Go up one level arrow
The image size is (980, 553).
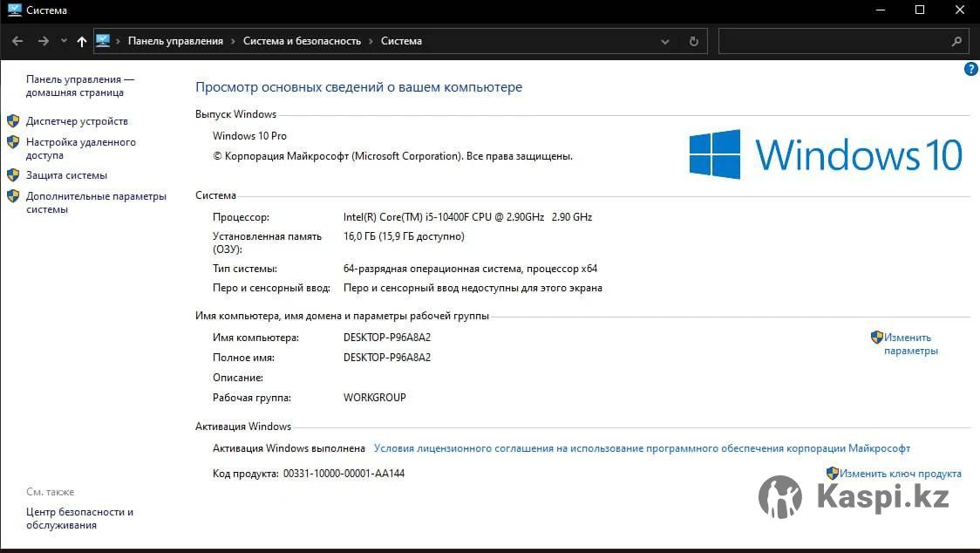point(82,41)
